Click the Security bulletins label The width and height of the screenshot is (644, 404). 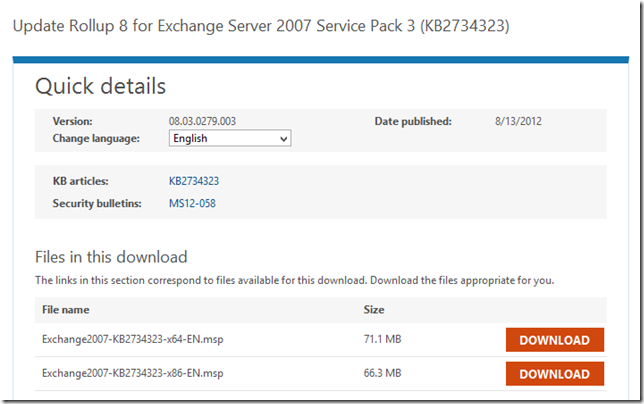pyautogui.click(x=97, y=203)
